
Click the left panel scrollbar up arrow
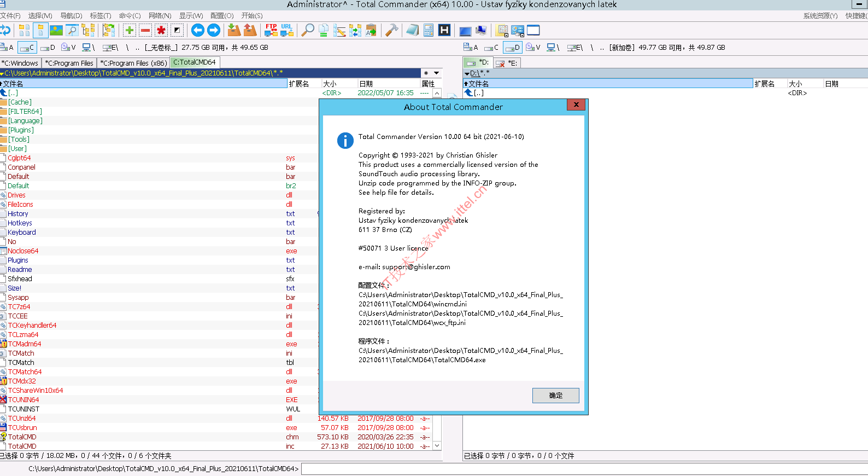(437, 93)
